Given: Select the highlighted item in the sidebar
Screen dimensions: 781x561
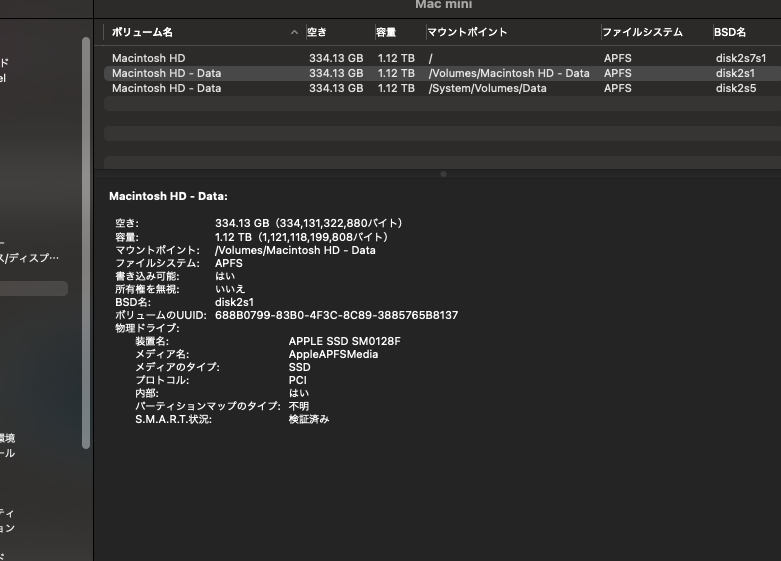Looking at the screenshot, I should click(x=34, y=289).
